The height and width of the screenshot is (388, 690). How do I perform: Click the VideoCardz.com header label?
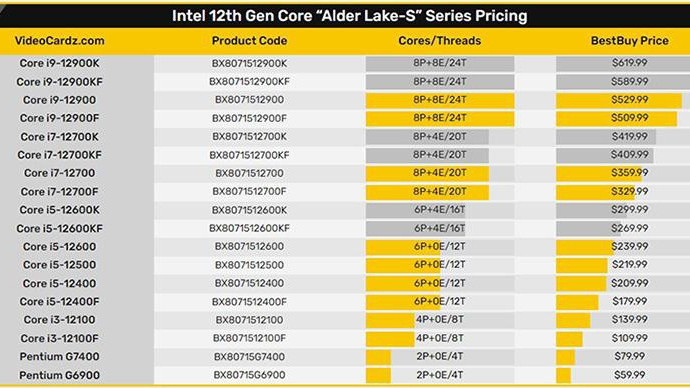(59, 41)
